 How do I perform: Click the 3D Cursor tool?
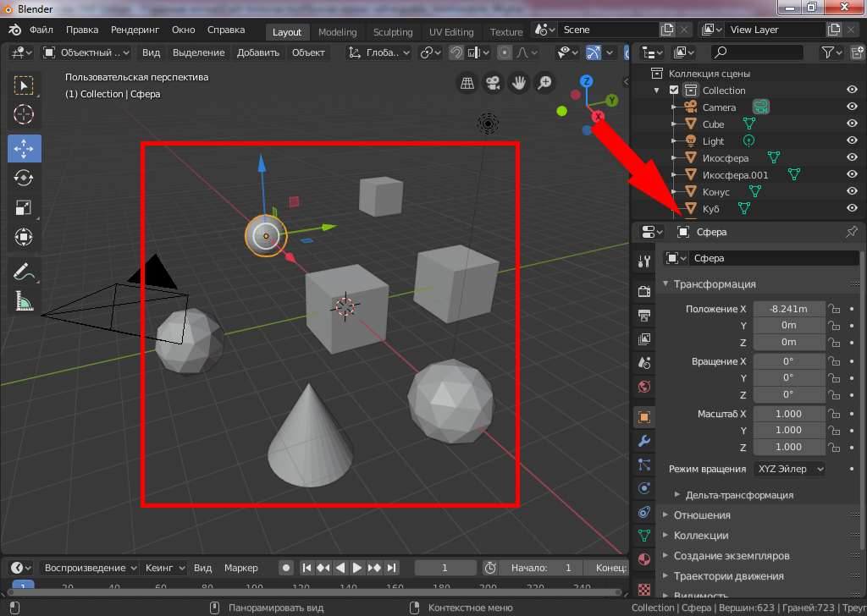[24, 114]
